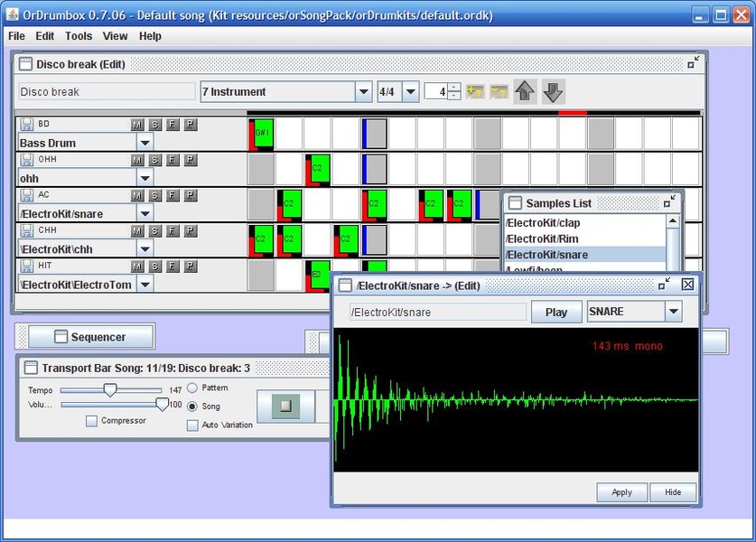The height and width of the screenshot is (542, 756).
Task: Move pattern up with the up arrow
Action: coord(525,91)
